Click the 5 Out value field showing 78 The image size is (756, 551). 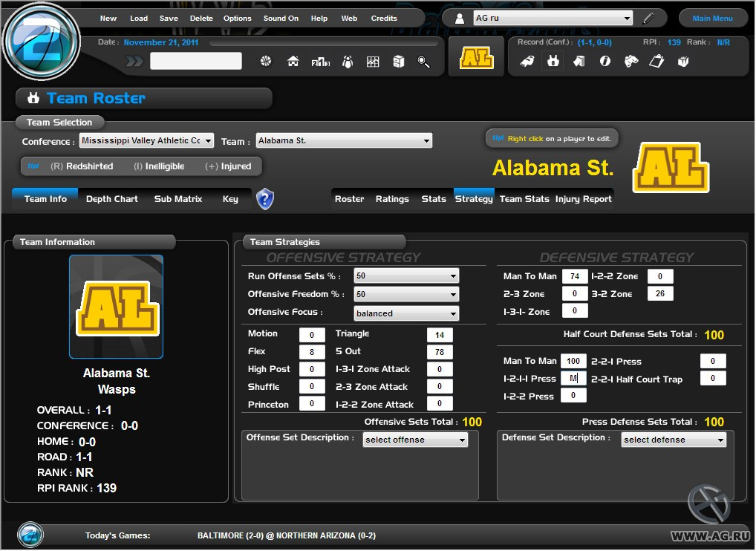coord(440,352)
